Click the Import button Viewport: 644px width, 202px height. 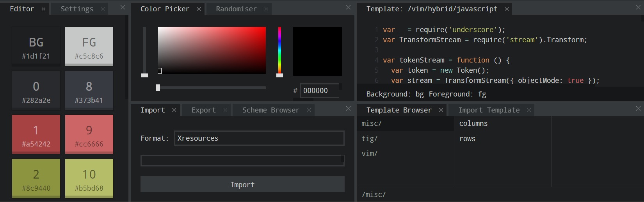coord(242,184)
